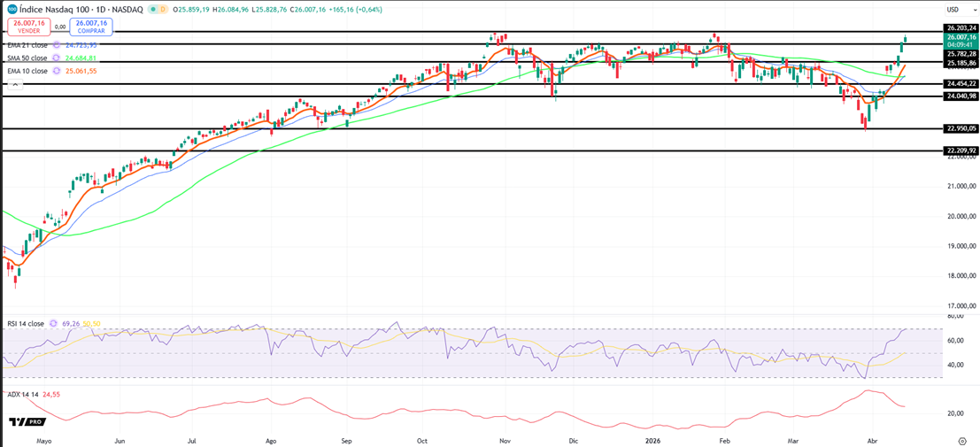
Task: Click the Mayo label on time axis
Action: coord(43,440)
